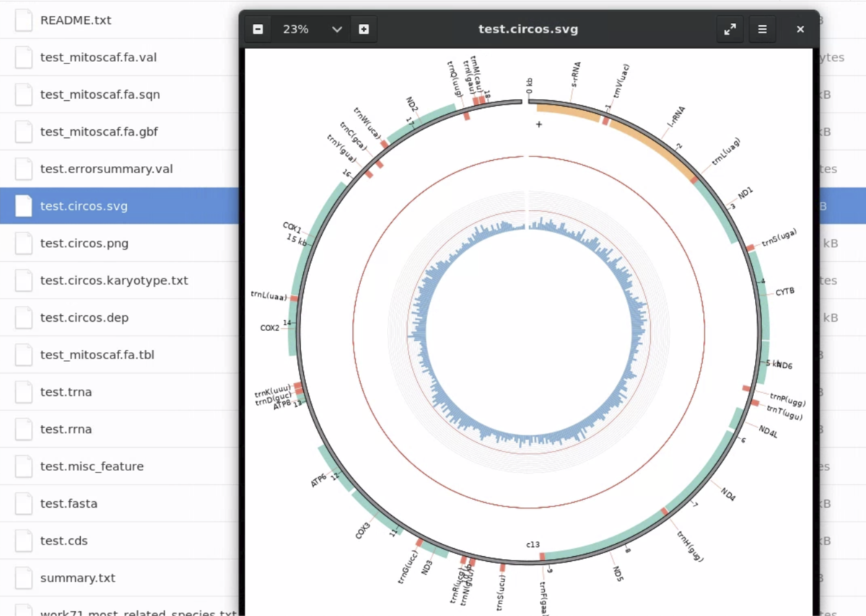The width and height of the screenshot is (866, 616).
Task: Click the test_mitoscaf.fa.sqn file icon
Action: pos(24,94)
